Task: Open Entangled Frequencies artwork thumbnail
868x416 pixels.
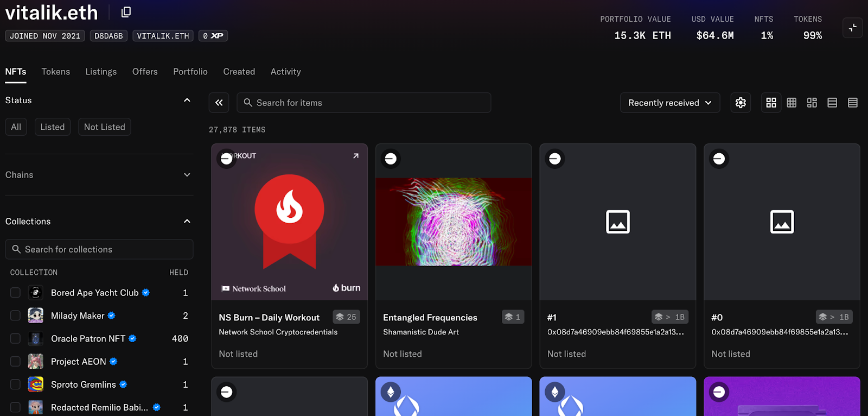Action: [454, 222]
